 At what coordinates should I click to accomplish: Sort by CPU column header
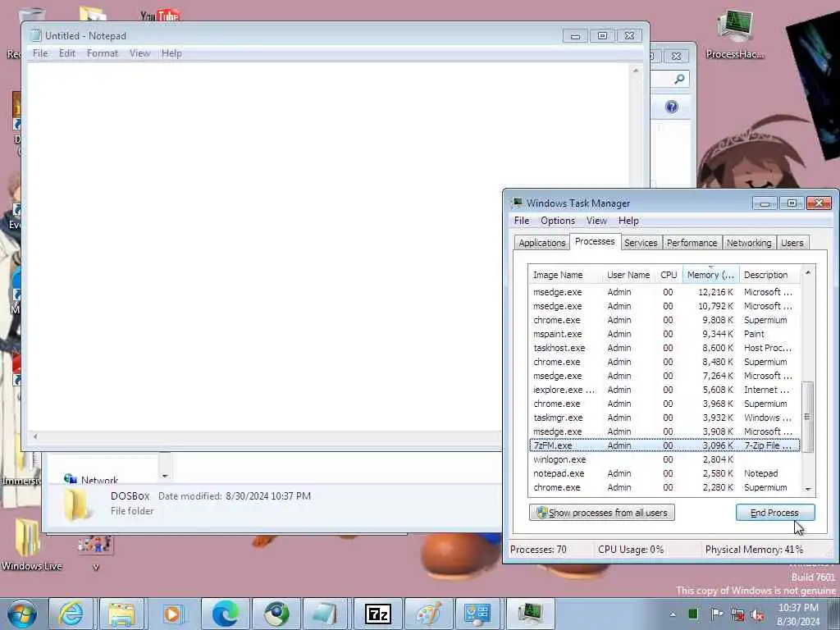pyautogui.click(x=669, y=275)
